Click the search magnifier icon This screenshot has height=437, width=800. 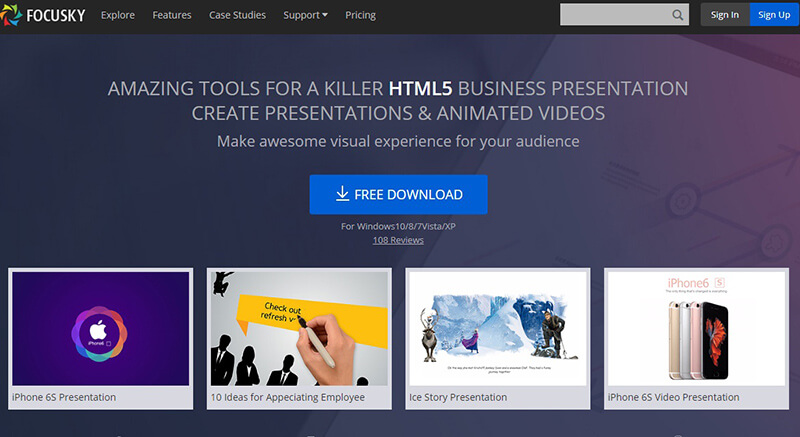click(677, 15)
